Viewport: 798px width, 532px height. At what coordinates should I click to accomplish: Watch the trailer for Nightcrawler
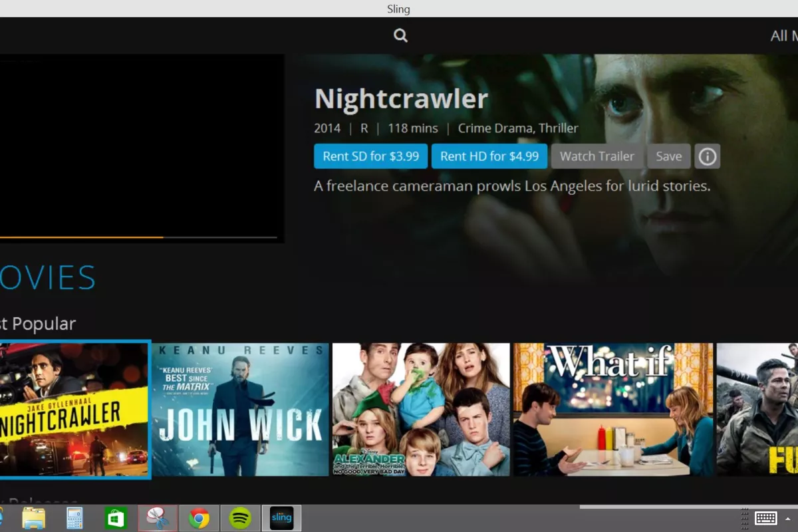(x=597, y=156)
